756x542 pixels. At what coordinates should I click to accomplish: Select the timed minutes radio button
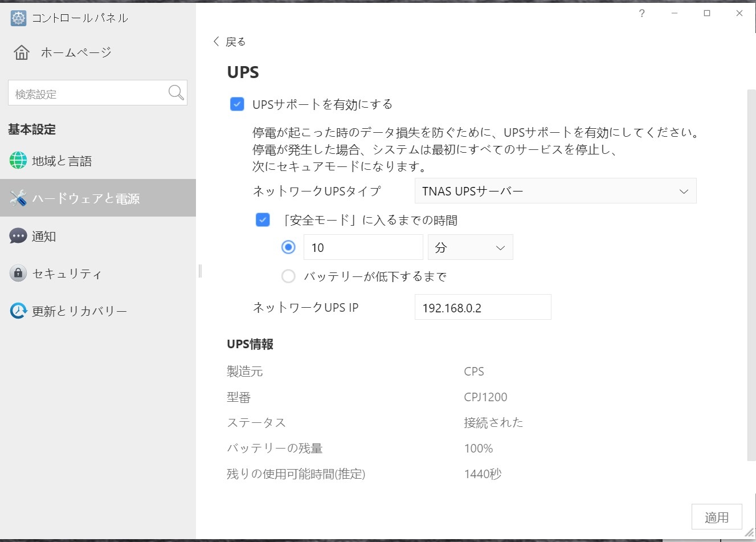[288, 247]
